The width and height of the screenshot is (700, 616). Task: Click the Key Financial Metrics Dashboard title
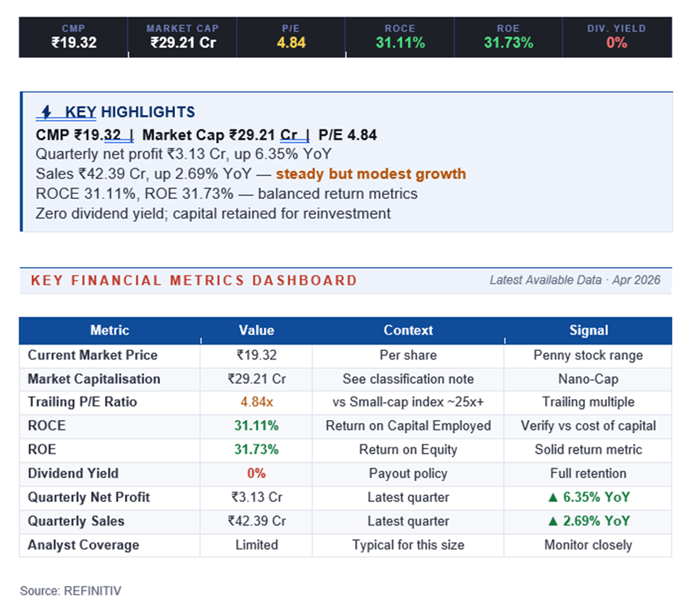[194, 280]
